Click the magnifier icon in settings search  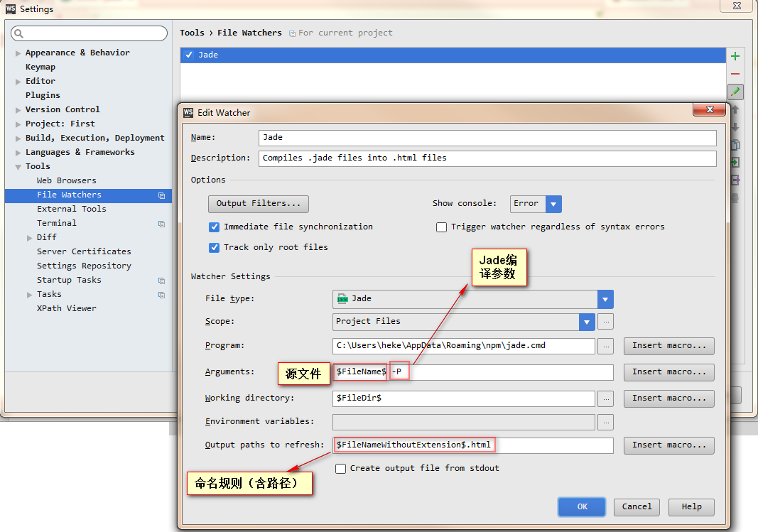tap(19, 33)
